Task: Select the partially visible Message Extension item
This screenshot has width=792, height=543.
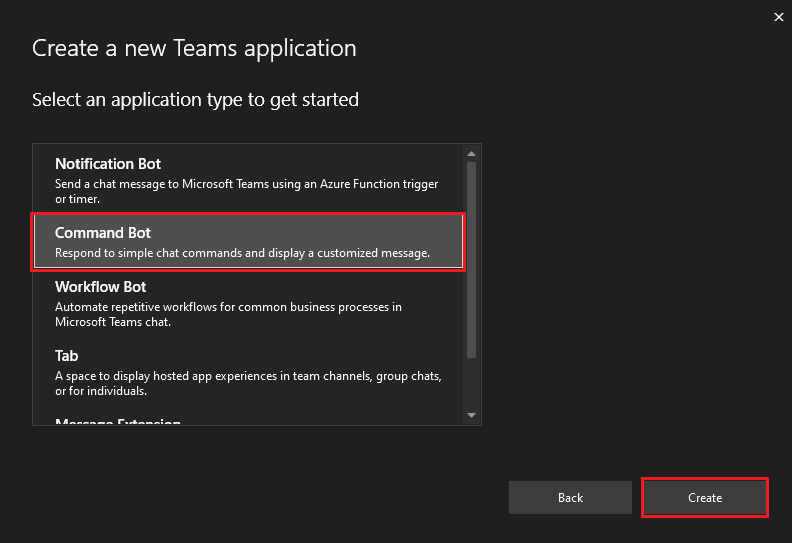Action: click(118, 421)
